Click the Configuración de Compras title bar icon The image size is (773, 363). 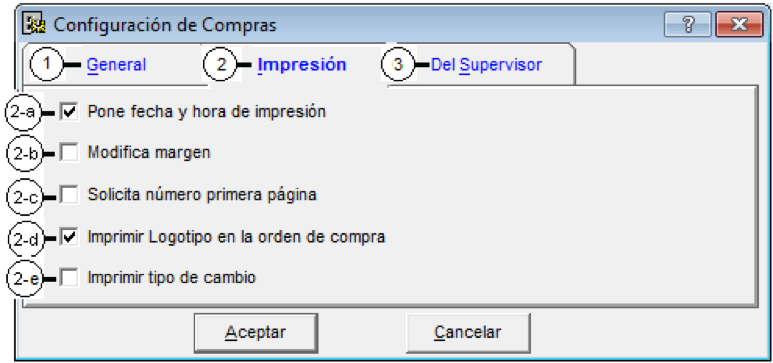coord(34,25)
